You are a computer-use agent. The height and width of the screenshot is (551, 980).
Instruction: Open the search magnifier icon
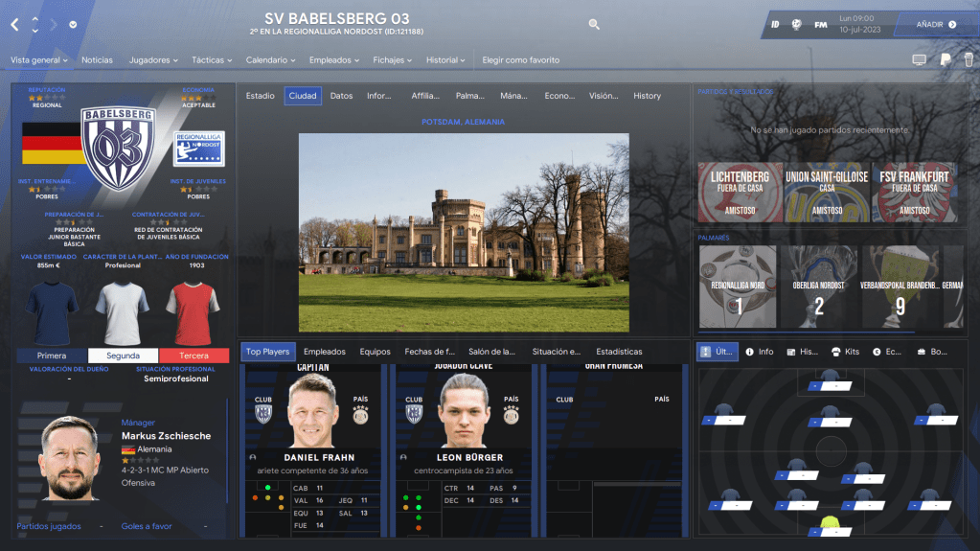coord(594,24)
